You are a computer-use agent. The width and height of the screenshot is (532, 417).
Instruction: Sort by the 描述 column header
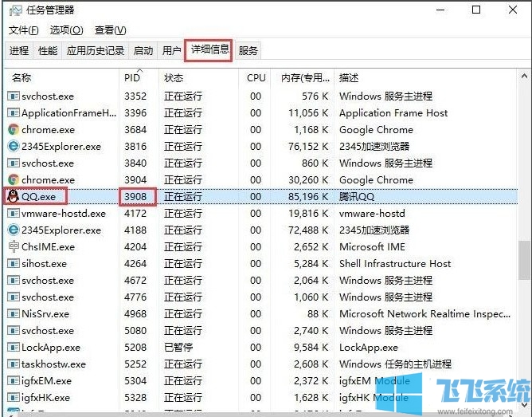click(x=426, y=78)
